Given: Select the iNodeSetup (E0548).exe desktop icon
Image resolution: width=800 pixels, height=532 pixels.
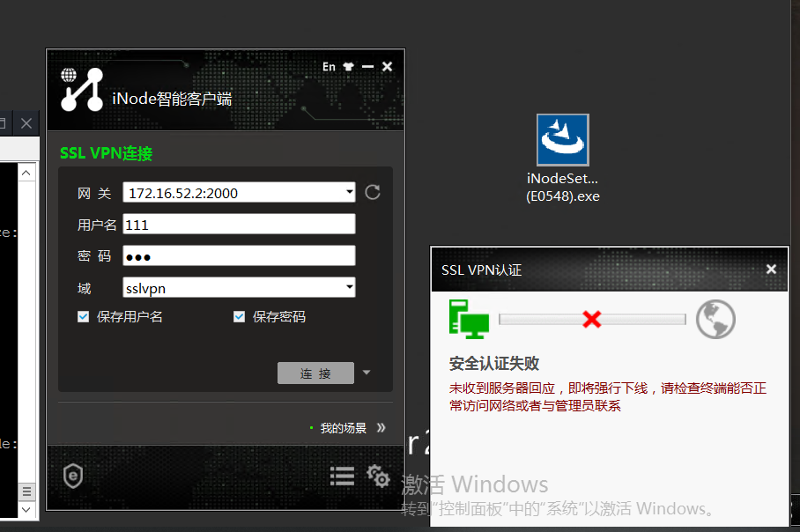Looking at the screenshot, I should click(563, 159).
